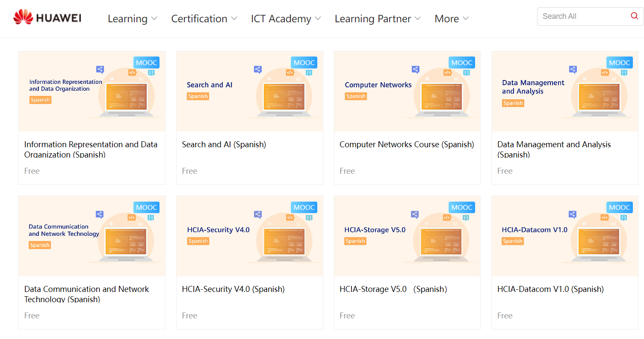Viewport: 644px width, 339px height.
Task: Click share icon on HCIA-Storage V5.0 thumbnail
Action: (x=415, y=214)
